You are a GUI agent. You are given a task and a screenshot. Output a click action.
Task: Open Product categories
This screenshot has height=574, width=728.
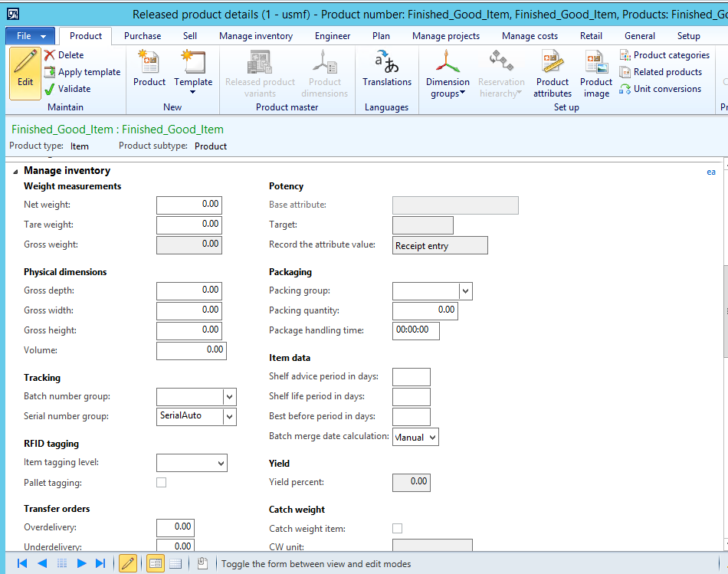[x=664, y=54]
